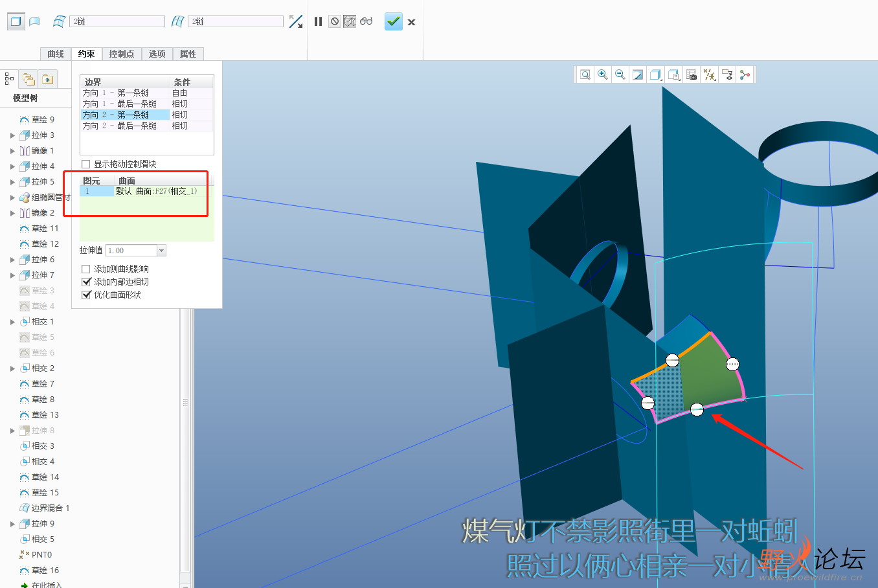Click the Repaint icon
The height and width of the screenshot is (588, 878).
pyautogui.click(x=638, y=74)
